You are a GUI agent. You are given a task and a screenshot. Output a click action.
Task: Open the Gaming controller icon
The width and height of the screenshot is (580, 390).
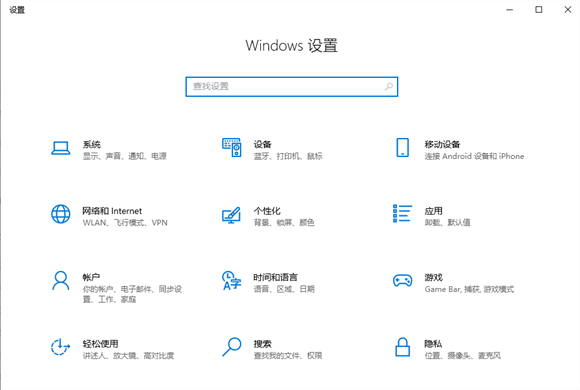point(402,280)
